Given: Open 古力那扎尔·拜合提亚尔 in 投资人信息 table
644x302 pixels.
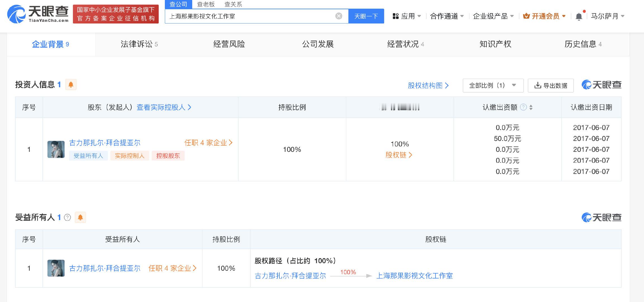Looking at the screenshot, I should pos(105,143).
